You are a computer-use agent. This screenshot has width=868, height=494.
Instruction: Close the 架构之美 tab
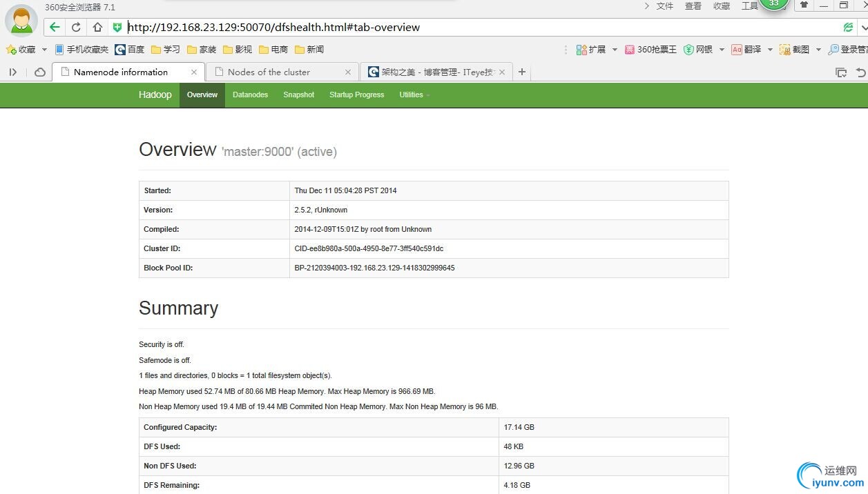click(502, 72)
